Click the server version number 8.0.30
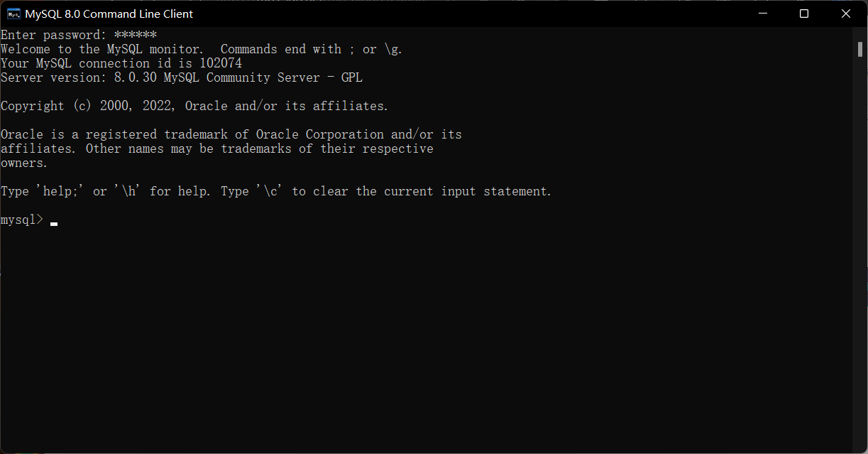The height and width of the screenshot is (454, 868). (135, 77)
